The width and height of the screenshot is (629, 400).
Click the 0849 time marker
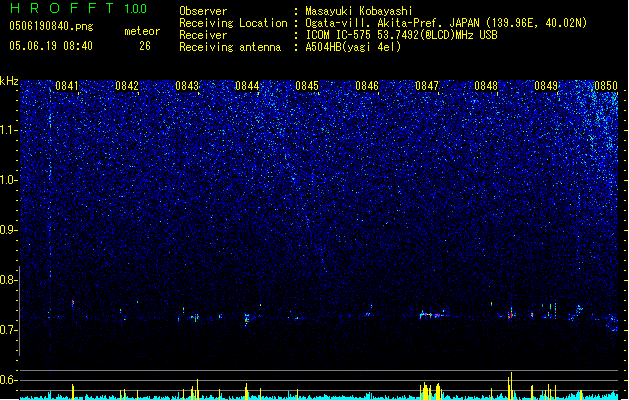[546, 86]
